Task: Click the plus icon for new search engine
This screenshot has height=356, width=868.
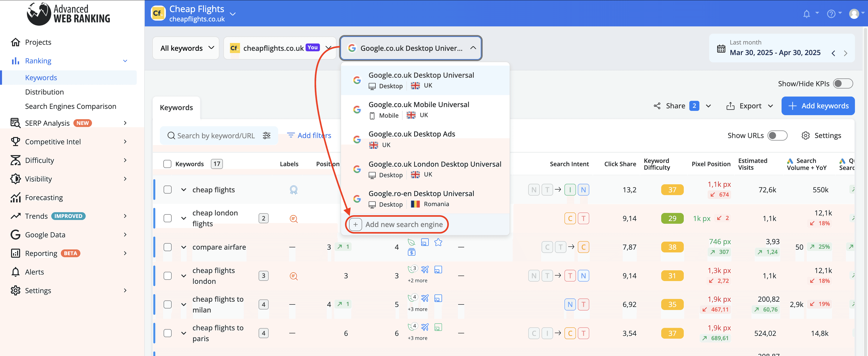Action: [355, 225]
